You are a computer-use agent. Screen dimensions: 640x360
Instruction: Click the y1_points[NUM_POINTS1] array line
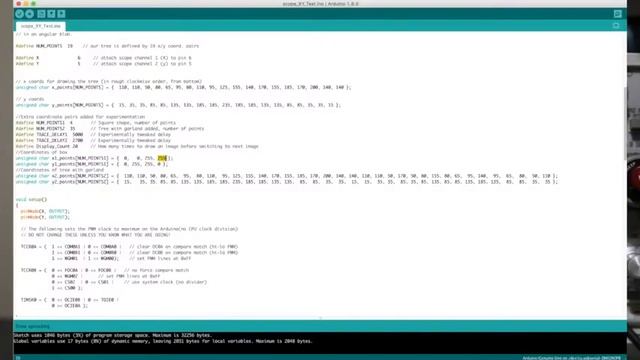coord(92,164)
